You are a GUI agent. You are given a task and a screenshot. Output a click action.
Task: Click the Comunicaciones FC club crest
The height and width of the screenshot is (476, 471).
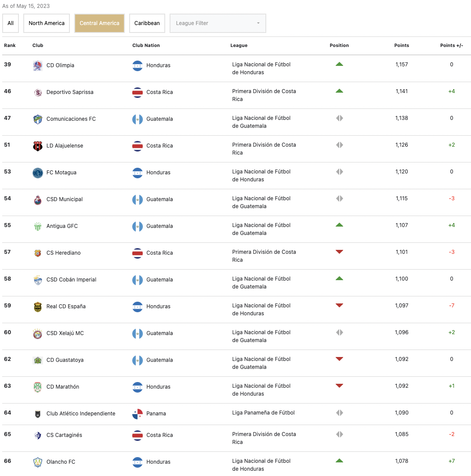pyautogui.click(x=38, y=119)
